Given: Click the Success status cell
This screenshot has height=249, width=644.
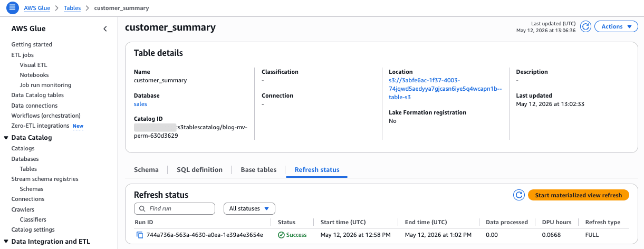Looking at the screenshot, I should pos(292,235).
